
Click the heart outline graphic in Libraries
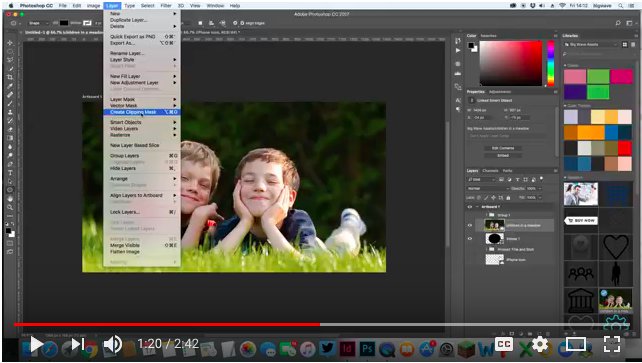pos(616,247)
